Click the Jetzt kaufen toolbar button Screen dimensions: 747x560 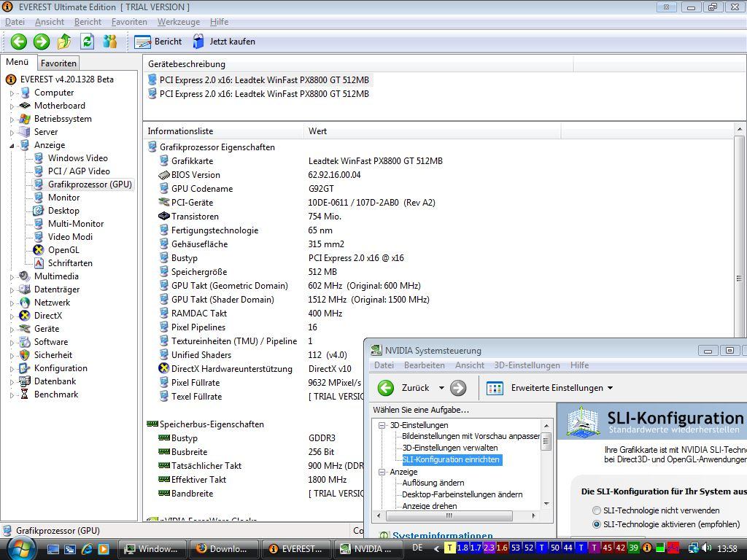[x=224, y=42]
